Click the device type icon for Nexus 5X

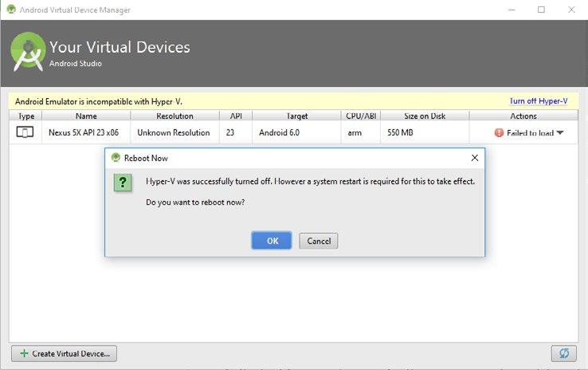(25, 132)
